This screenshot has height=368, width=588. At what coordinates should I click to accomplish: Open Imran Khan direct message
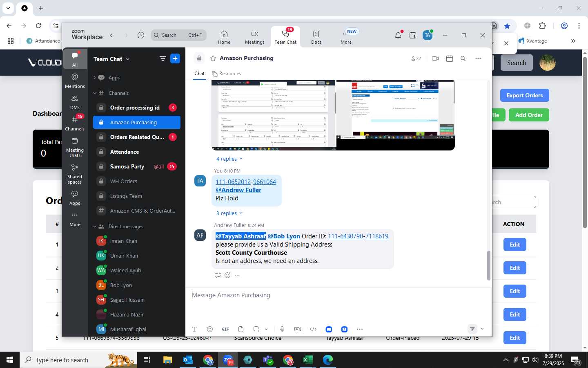(x=137, y=241)
